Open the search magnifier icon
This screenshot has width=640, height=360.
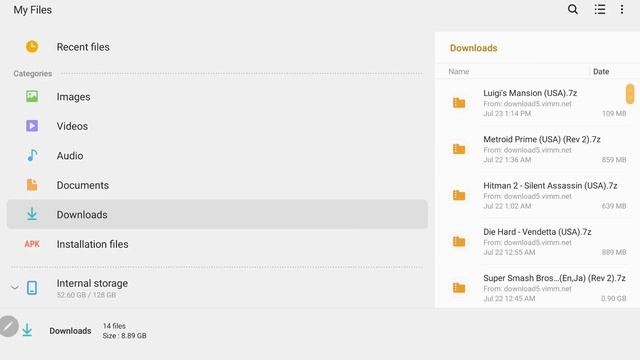point(573,9)
